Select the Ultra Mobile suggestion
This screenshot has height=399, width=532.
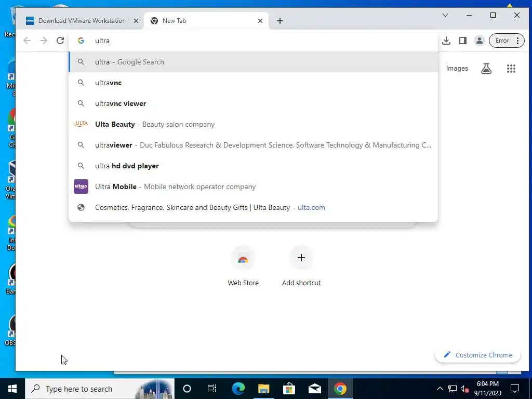(253, 187)
